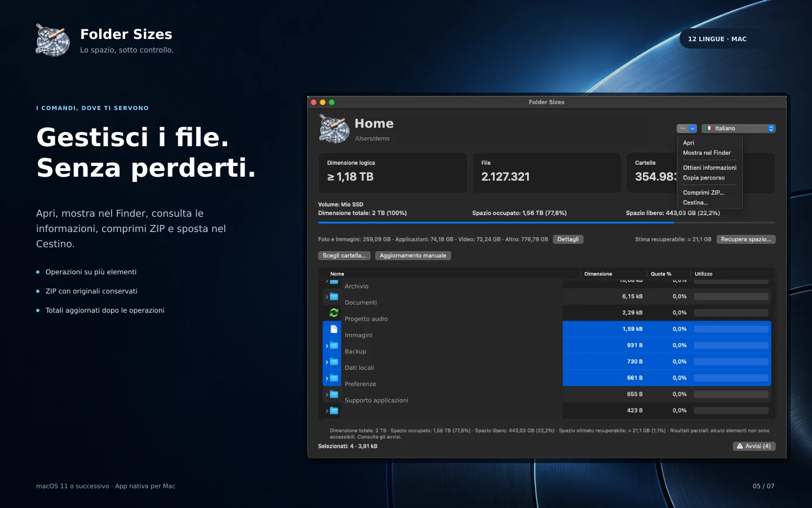Click the Dati locali name in the list
The image size is (812, 508).
tap(359, 368)
